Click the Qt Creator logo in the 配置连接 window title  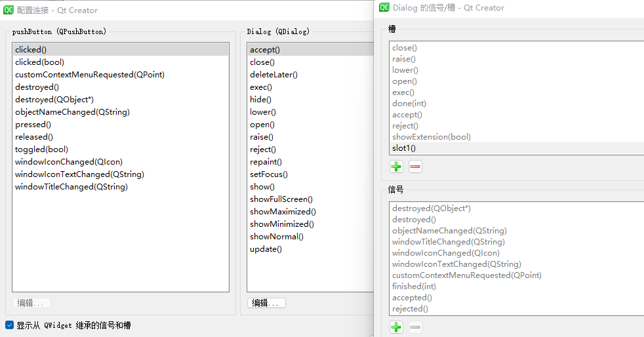coord(9,10)
